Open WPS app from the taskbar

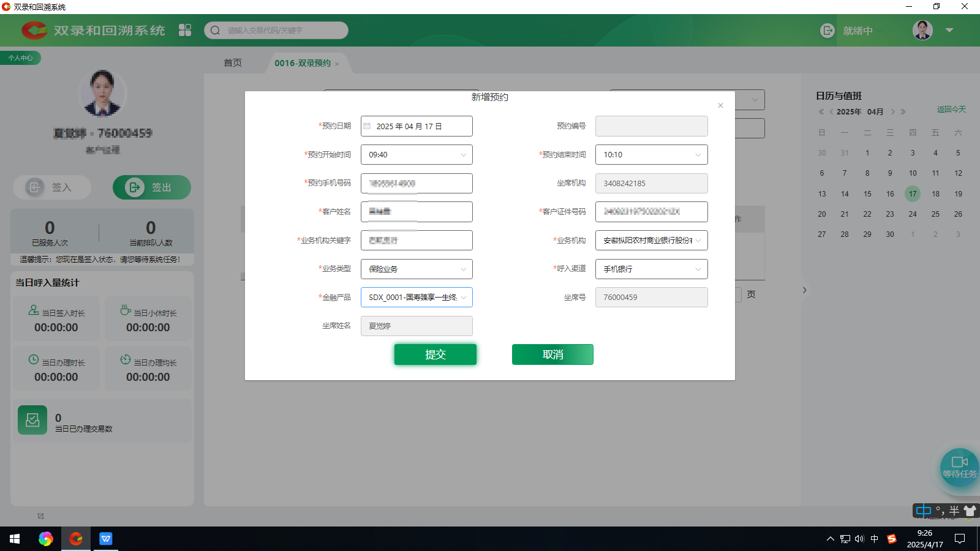point(106,539)
